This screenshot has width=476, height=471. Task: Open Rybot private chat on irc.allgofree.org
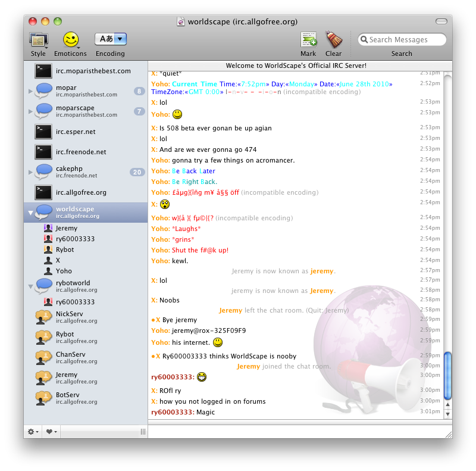pyautogui.click(x=86, y=337)
